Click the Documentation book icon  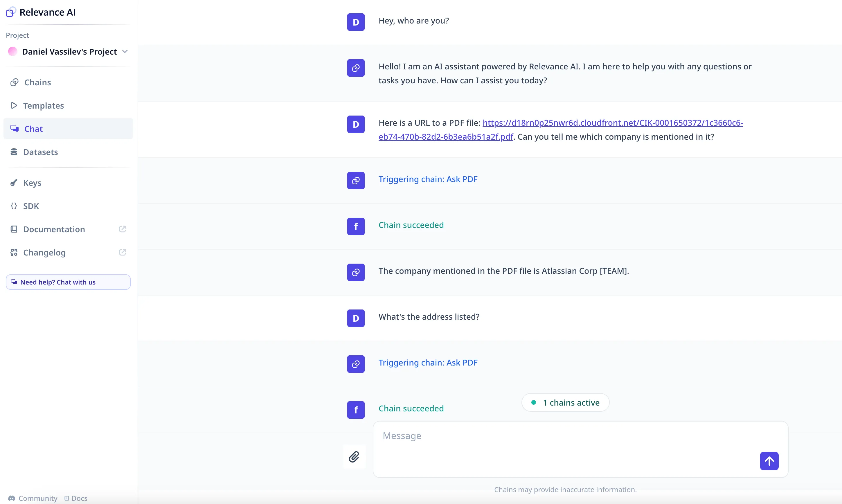click(14, 229)
